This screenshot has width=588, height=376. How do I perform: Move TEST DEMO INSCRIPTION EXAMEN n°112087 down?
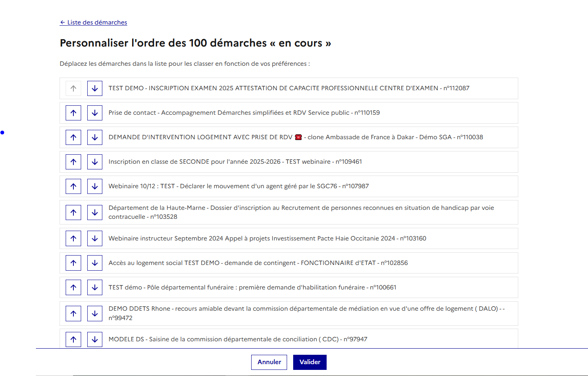pyautogui.click(x=95, y=88)
